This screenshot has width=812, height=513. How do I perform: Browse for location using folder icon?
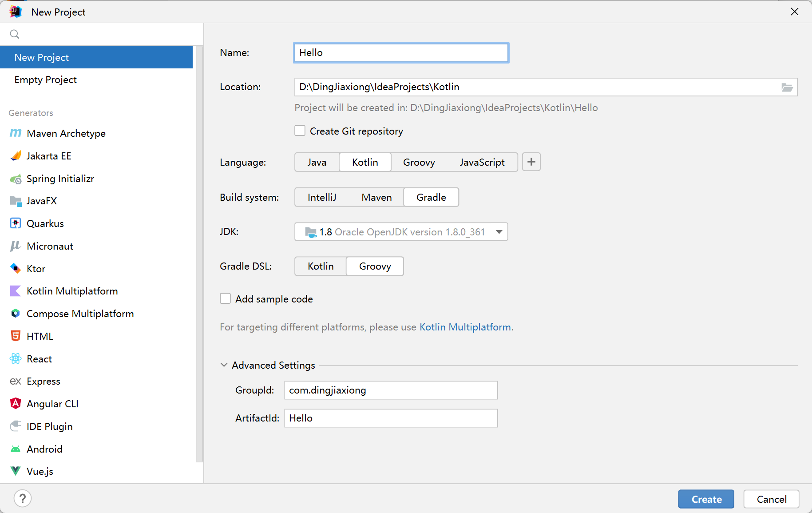[x=787, y=87]
